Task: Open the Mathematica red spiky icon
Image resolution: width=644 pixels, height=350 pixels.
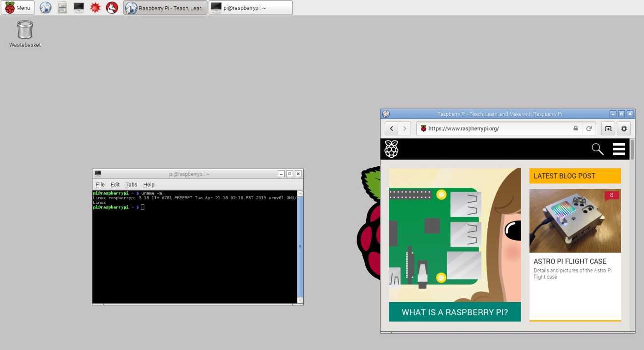Action: [95, 8]
